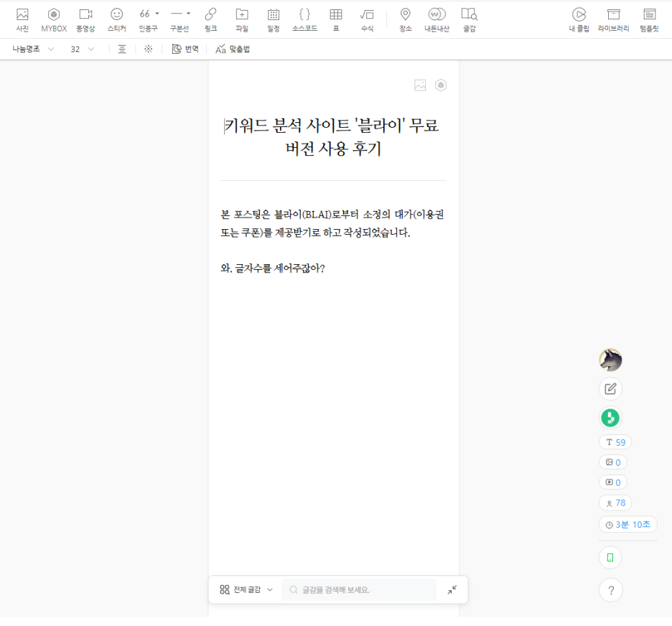Add a place with 장소
This screenshot has width=672, height=626.
click(x=406, y=19)
